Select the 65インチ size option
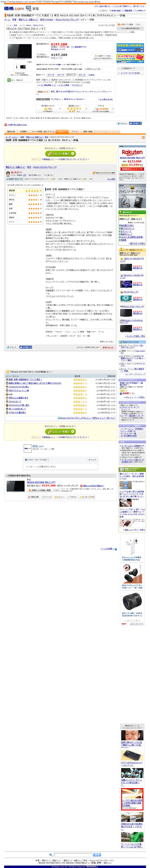This screenshot has height=868, width=150. (82, 75)
